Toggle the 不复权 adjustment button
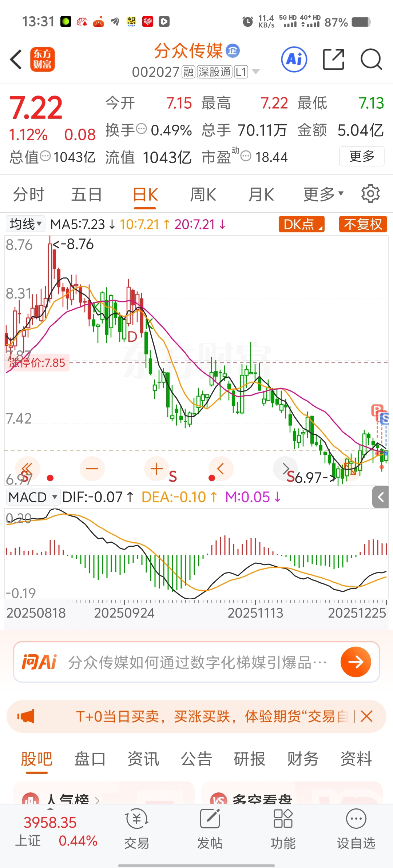Viewport: 393px width, 868px height. [x=363, y=224]
